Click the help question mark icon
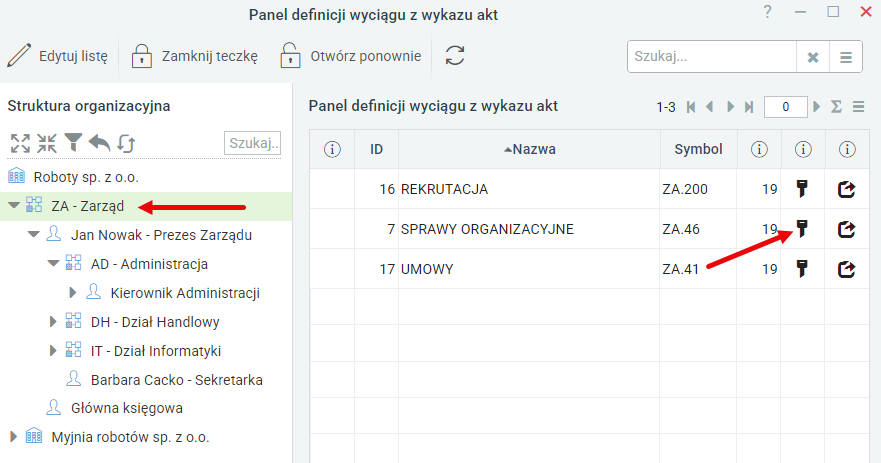881x463 pixels. click(x=768, y=12)
